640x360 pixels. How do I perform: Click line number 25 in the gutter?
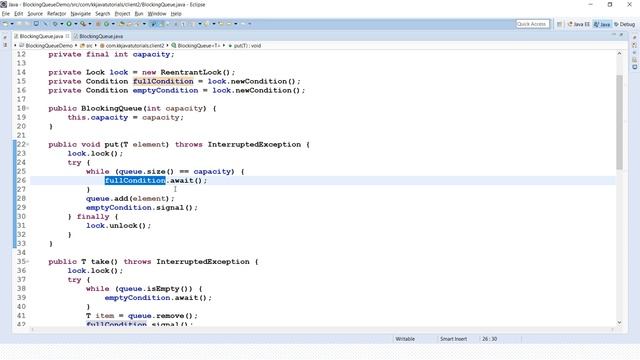coord(21,171)
